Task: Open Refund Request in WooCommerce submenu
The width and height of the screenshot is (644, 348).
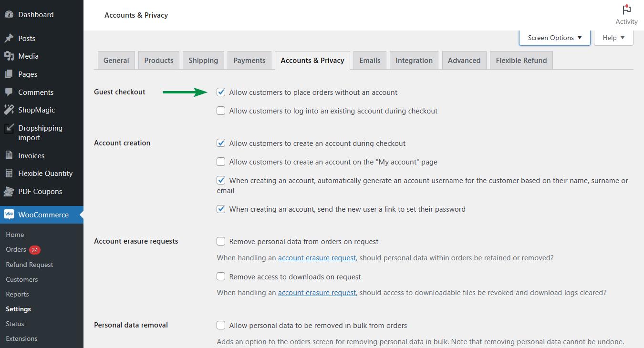Action: pos(30,265)
